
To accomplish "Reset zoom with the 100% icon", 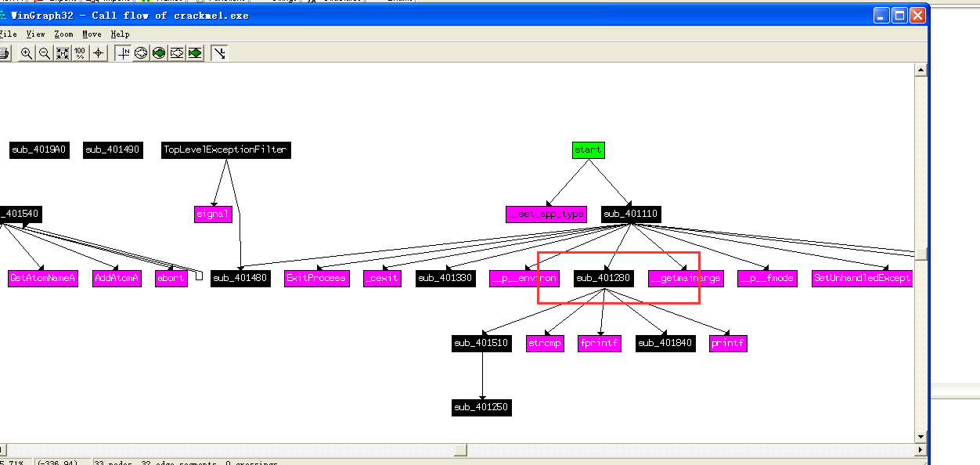I will coord(80,53).
